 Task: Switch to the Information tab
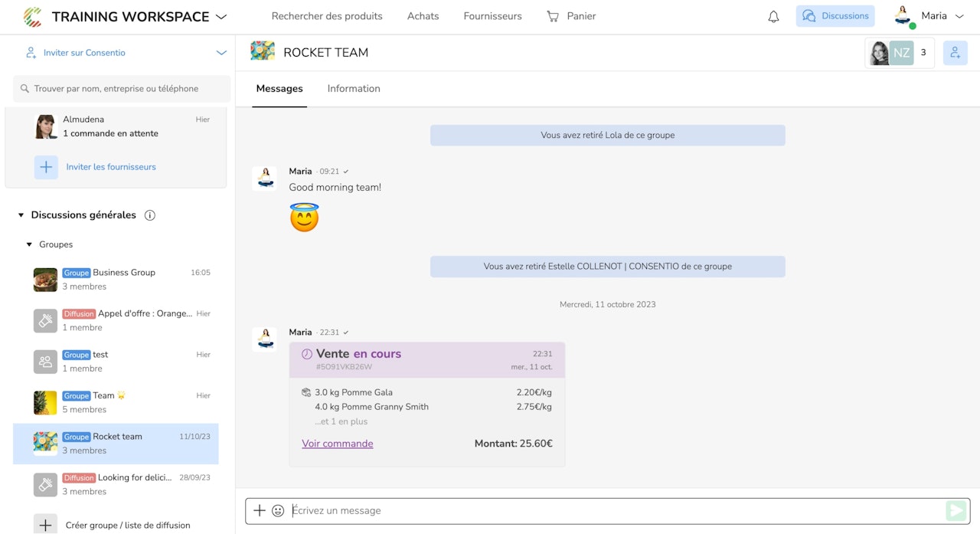354,89
